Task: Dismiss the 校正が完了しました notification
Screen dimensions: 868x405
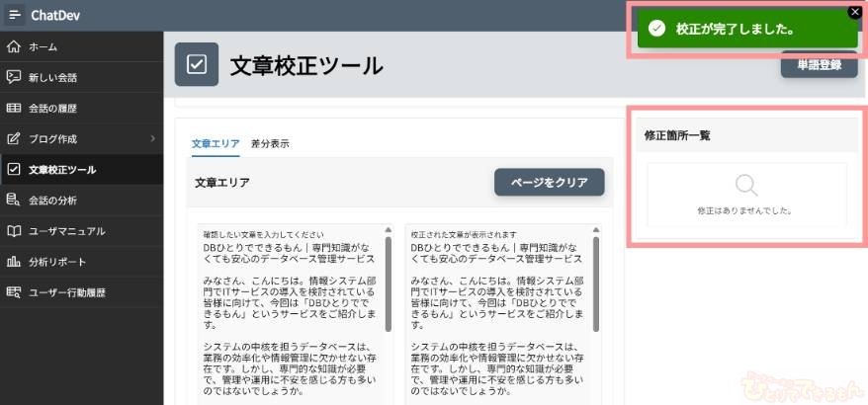Action: coord(855,12)
